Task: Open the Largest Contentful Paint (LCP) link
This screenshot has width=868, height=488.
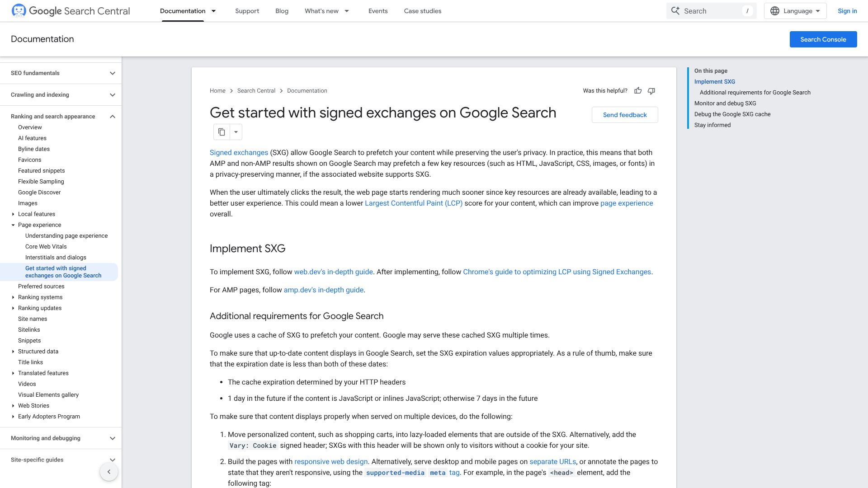Action: tap(414, 203)
